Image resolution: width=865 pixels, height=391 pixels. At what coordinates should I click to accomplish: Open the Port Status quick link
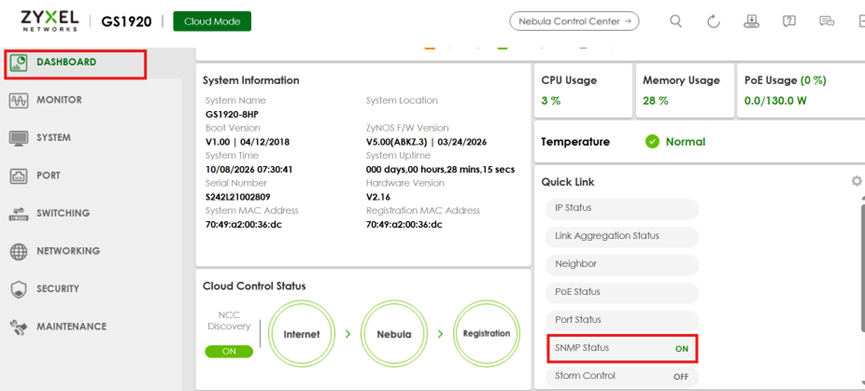623,320
